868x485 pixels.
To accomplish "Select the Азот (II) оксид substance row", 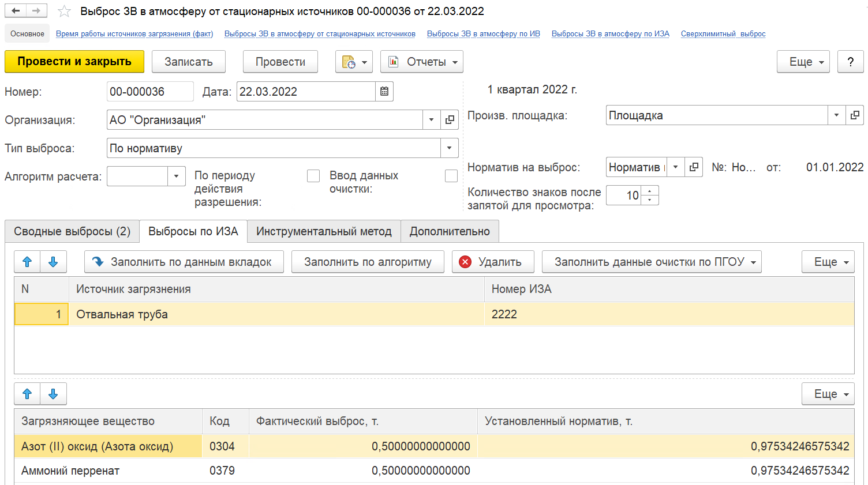I will pos(434,446).
